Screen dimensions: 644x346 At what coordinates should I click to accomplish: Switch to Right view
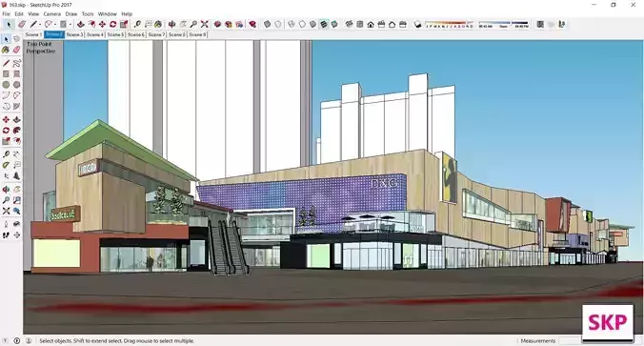coord(381,25)
